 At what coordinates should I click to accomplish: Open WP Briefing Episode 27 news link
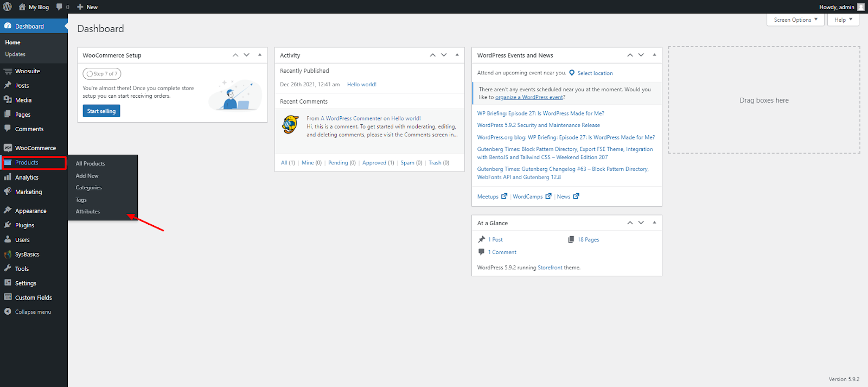click(x=540, y=113)
